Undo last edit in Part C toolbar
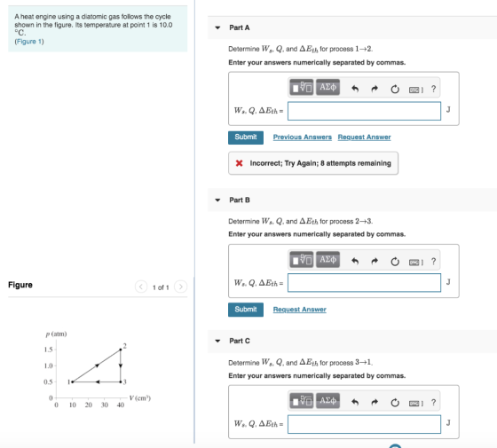The width and height of the screenshot is (497, 448). pos(355,403)
